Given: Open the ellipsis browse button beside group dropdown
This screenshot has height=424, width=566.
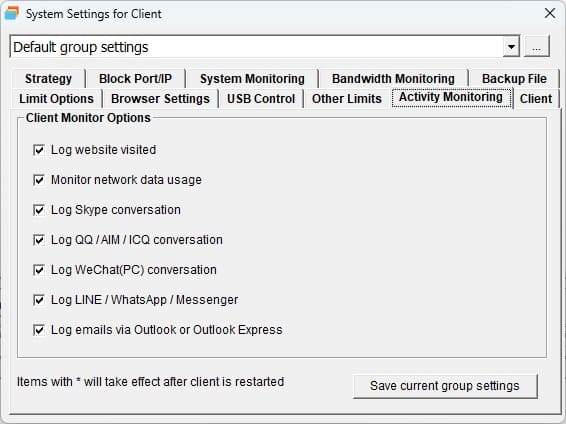Looking at the screenshot, I should click(536, 47).
